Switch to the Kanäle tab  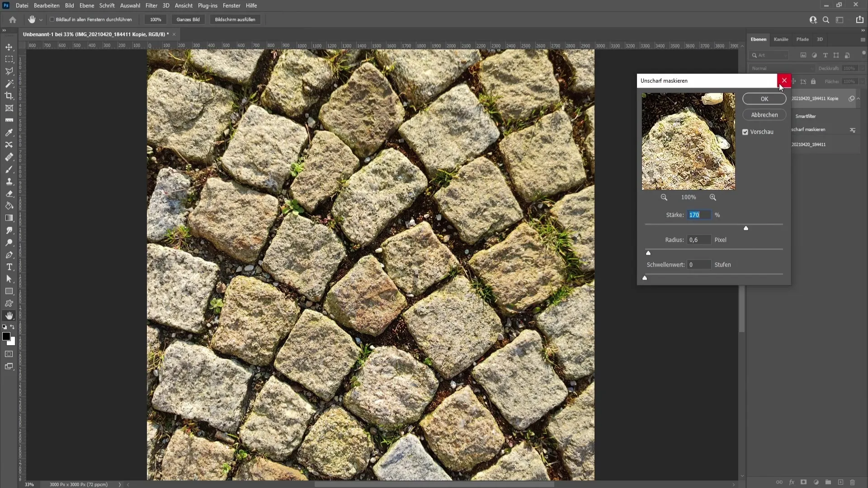click(x=781, y=39)
